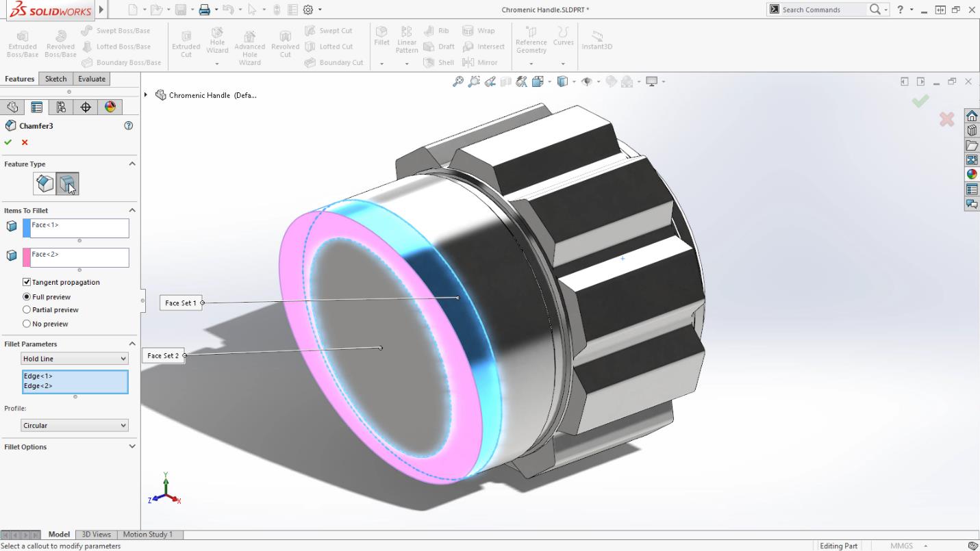Switch to the Evaluate tab
Screen dimensions: 980x551
point(91,79)
